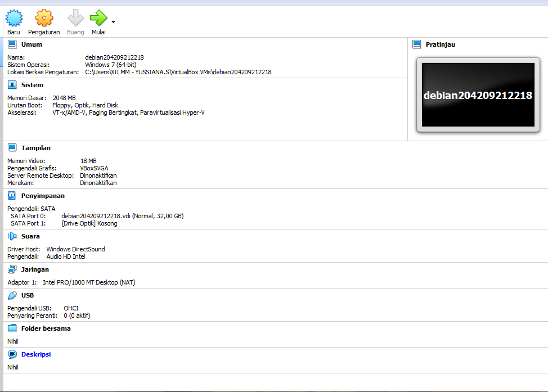Click the Baru (New) toolbar icon

tap(14, 18)
